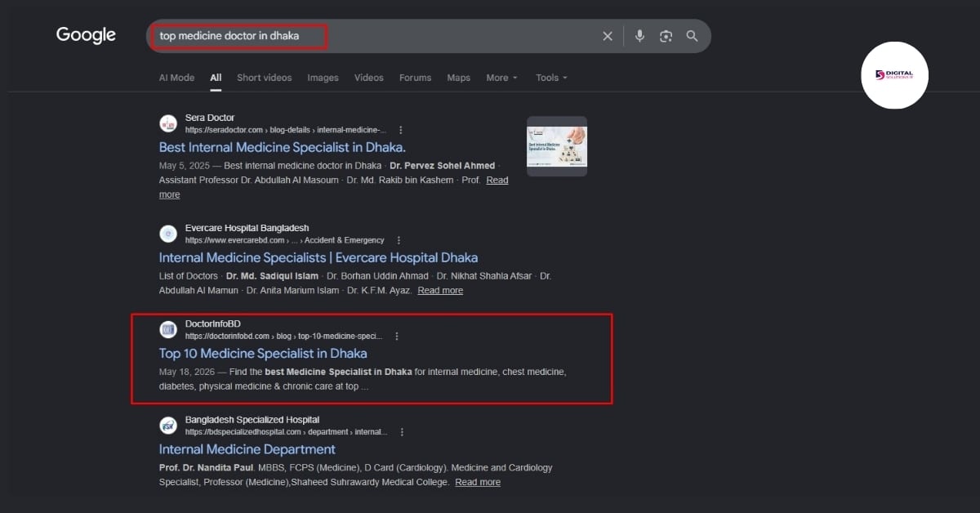Switch to Videos tab
This screenshot has width=980, height=513.
(368, 78)
